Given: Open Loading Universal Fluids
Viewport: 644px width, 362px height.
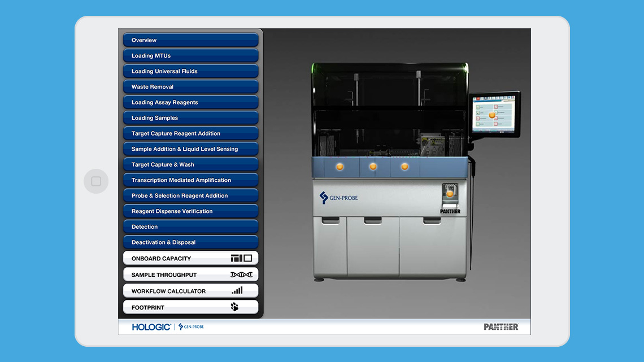Looking at the screenshot, I should click(x=190, y=71).
